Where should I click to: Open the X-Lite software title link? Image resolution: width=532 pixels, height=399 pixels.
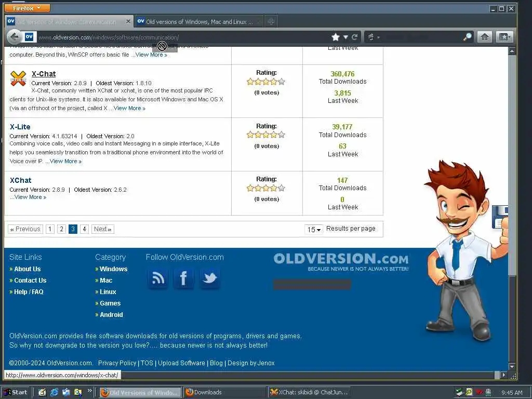[20, 127]
